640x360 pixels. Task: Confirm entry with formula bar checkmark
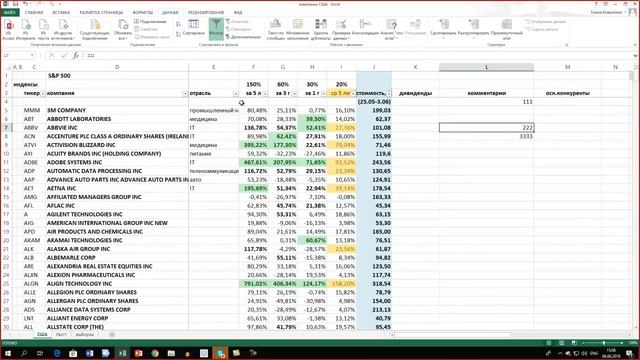coord(64,55)
